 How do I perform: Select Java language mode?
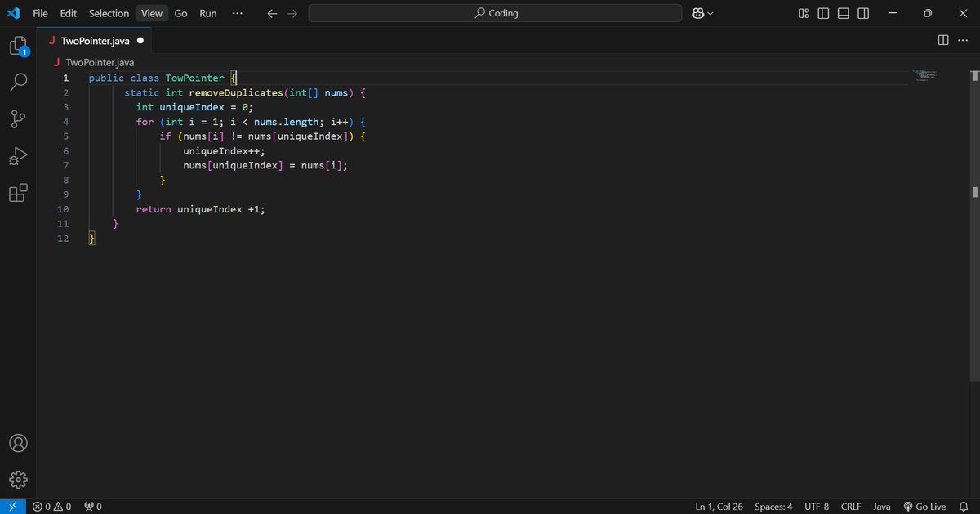(882, 507)
